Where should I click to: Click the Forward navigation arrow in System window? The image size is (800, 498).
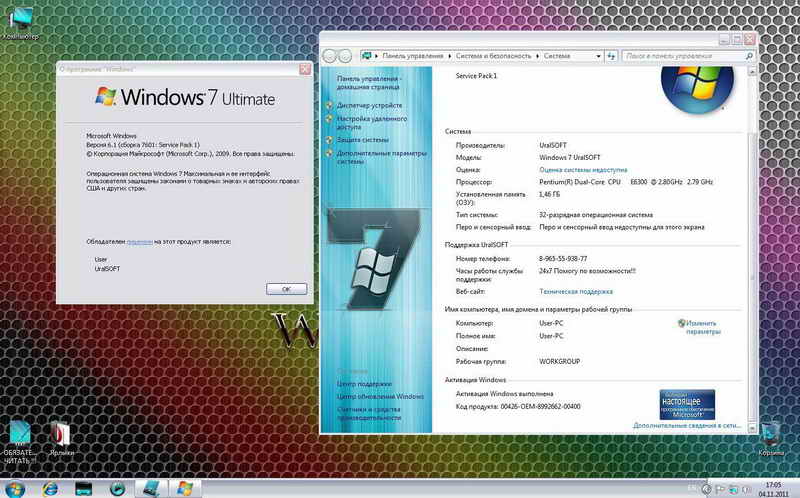coord(345,56)
